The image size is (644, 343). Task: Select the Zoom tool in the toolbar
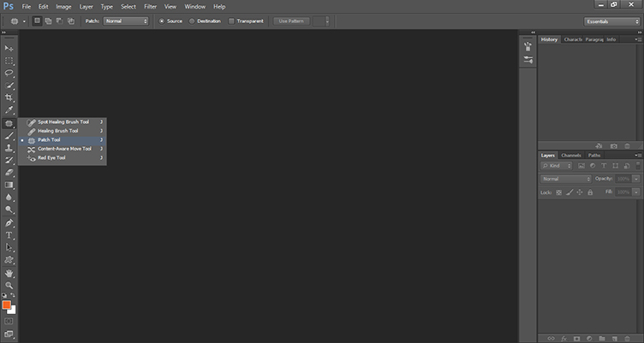tap(9, 285)
